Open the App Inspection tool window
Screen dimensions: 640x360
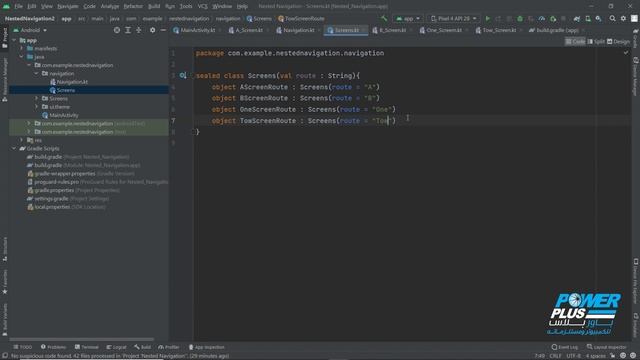coord(207,347)
